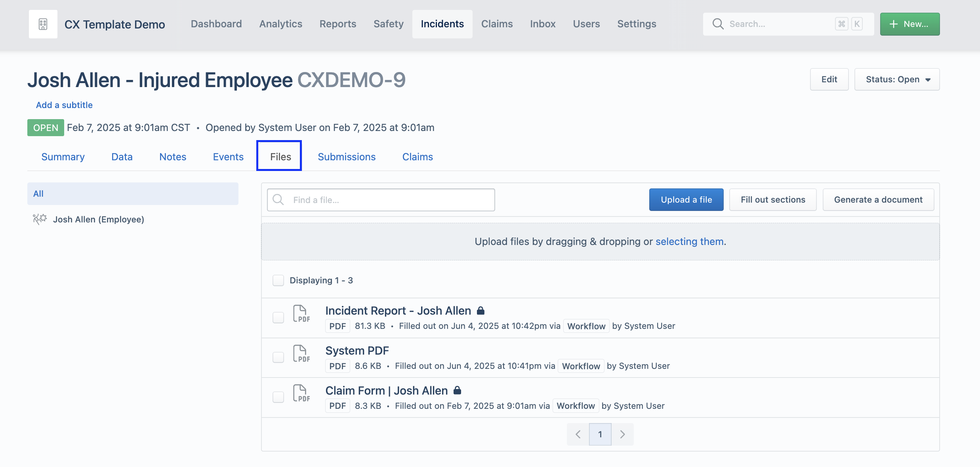
Task: Click the PDF icon for Claim Form | Josh Allen
Action: (x=301, y=393)
